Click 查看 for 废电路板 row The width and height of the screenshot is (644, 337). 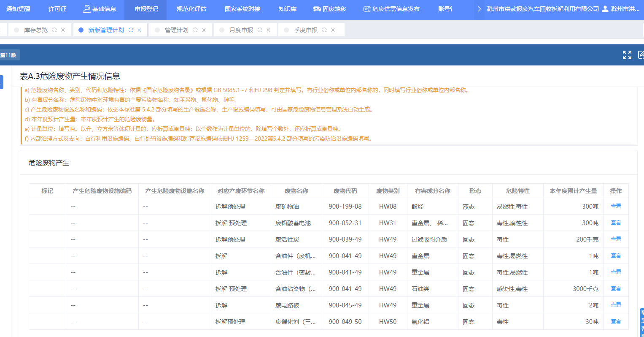[x=616, y=305]
